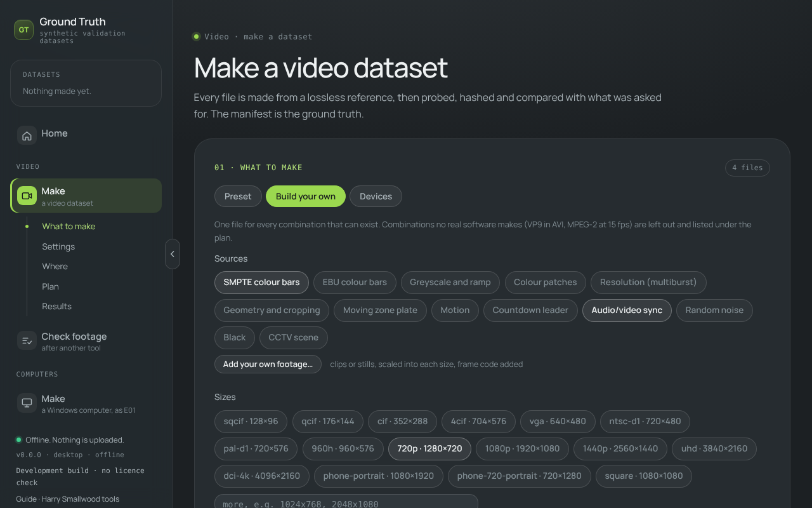This screenshot has height=508, width=812.
Task: Select the 1440p 2560×1440 size
Action: tap(620, 449)
